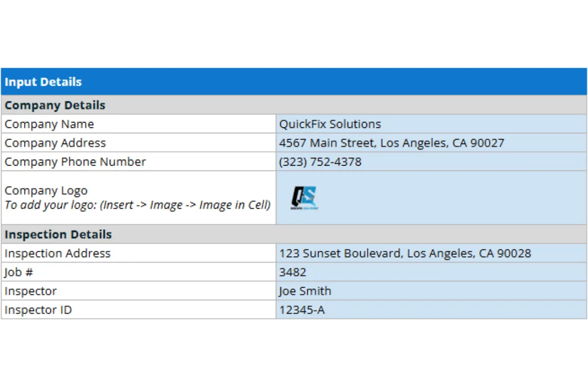Click the italic logo insert instructions text
Image resolution: width=588 pixels, height=389 pixels.
click(137, 205)
